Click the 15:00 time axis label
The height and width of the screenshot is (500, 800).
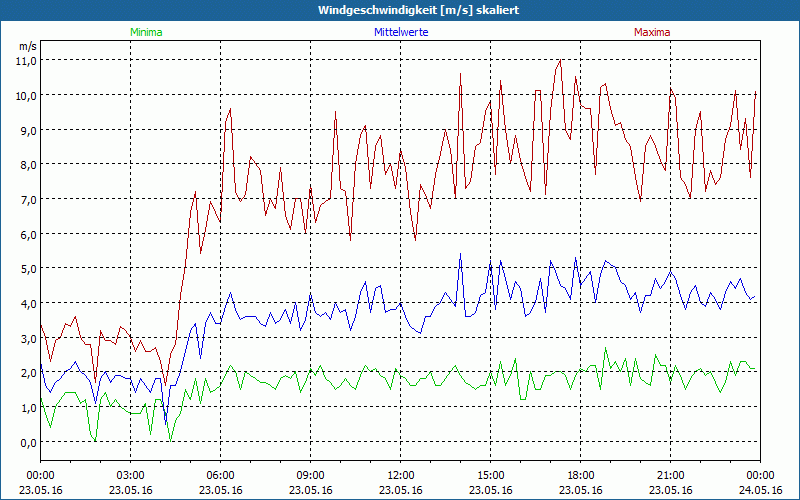tap(490, 476)
